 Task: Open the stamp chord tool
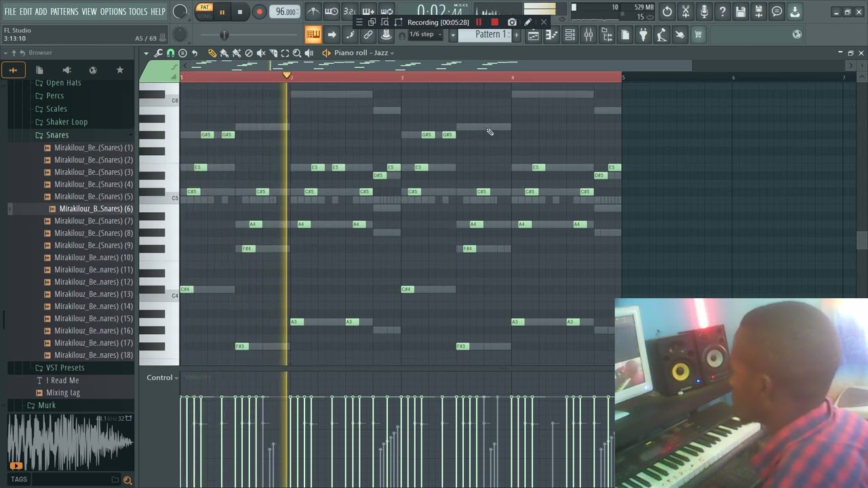pyautogui.click(x=182, y=53)
